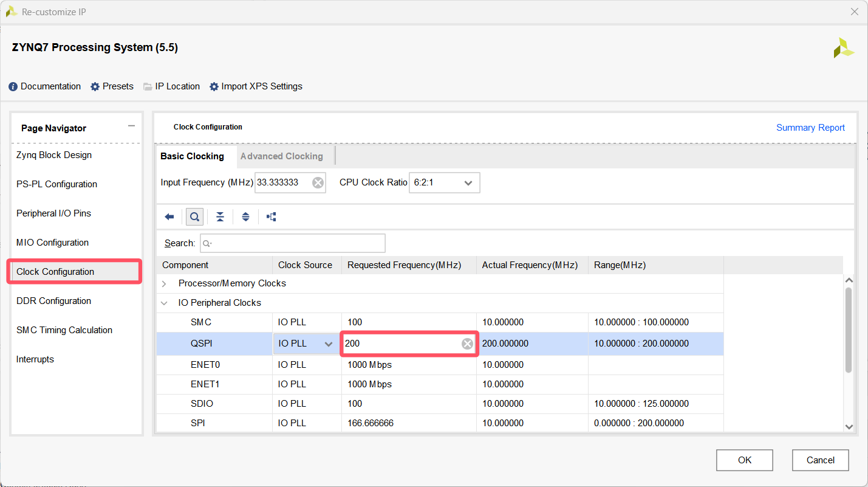
Task: Select the ENET1 row
Action: pyautogui.click(x=440, y=384)
